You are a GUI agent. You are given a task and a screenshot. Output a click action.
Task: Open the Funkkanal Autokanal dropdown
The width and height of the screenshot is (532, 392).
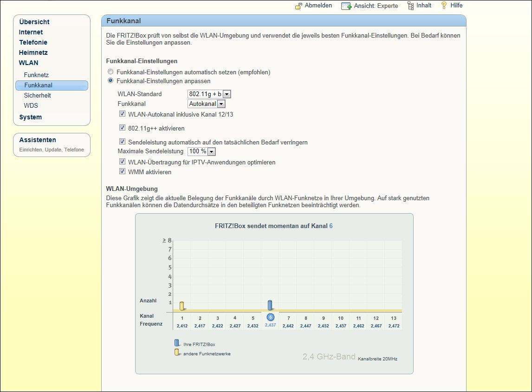tap(206, 104)
